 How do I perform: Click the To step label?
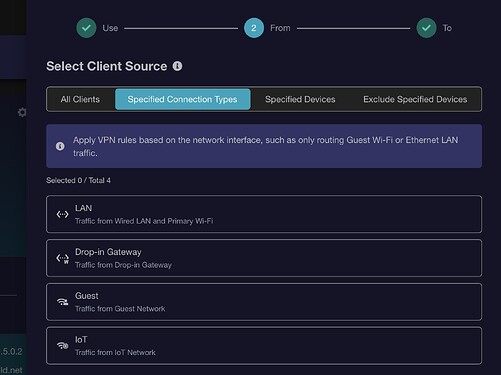[447, 28]
